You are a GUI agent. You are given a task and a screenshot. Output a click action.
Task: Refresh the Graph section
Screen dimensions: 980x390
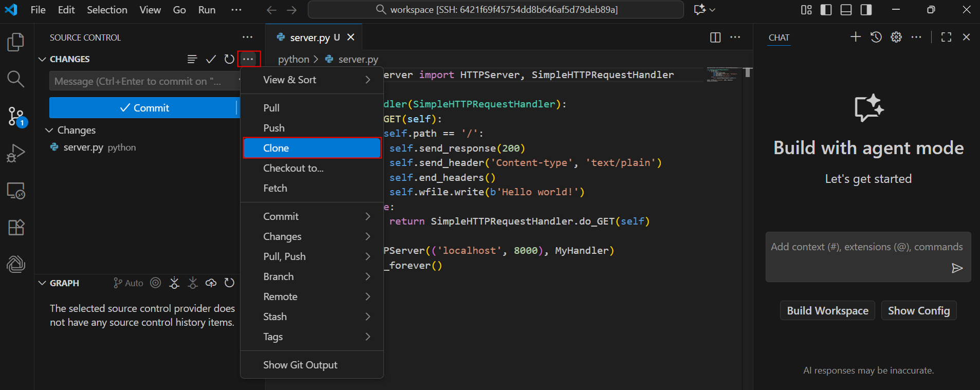(229, 283)
